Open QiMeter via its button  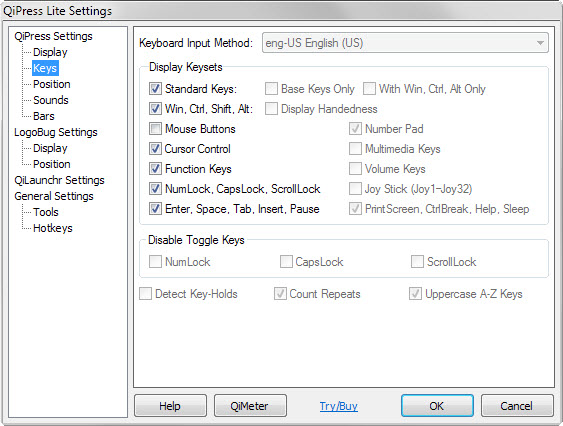coord(250,406)
